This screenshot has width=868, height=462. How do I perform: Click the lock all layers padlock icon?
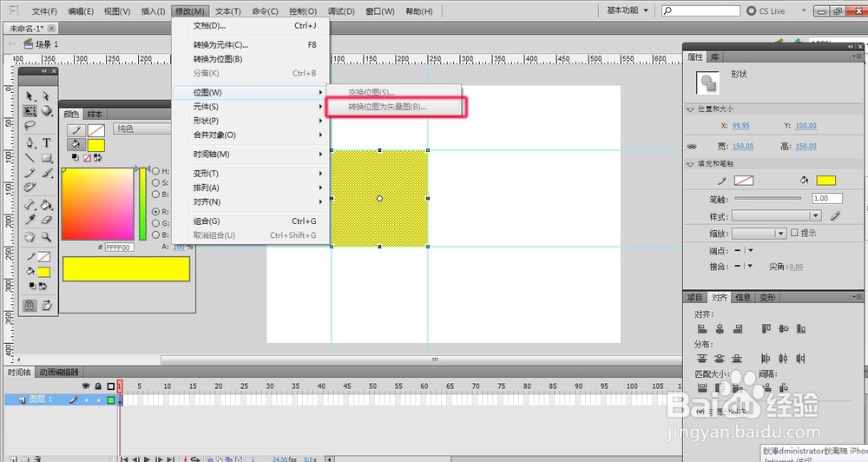pos(98,386)
